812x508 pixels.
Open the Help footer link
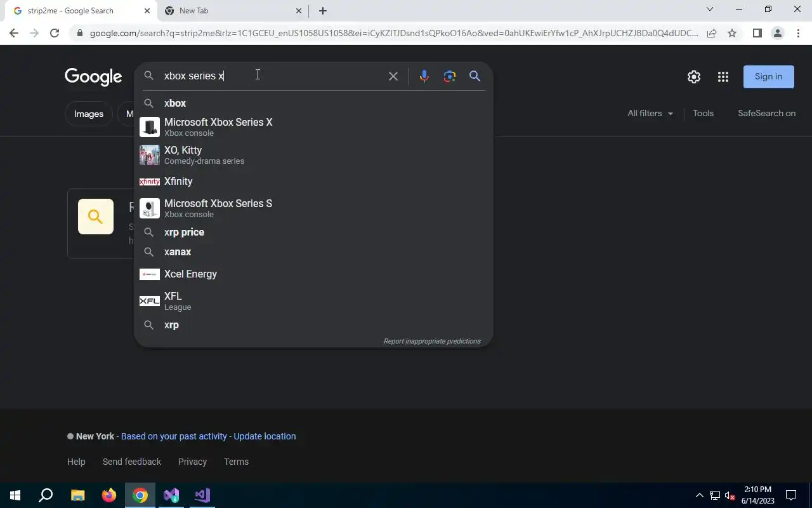click(76, 462)
